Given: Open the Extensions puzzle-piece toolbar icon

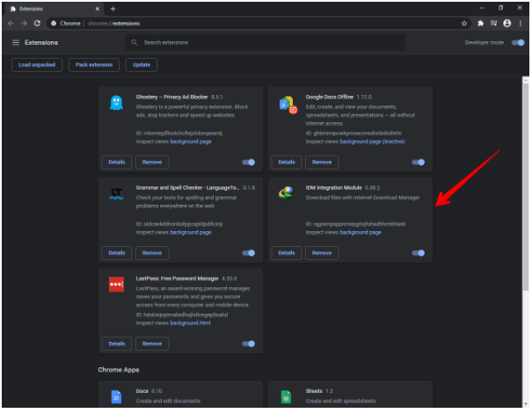Looking at the screenshot, I should (480, 23).
